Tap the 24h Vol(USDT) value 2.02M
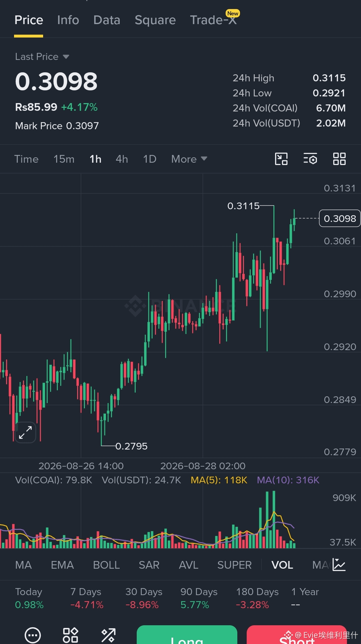The height and width of the screenshot is (644, 361). pos(331,123)
